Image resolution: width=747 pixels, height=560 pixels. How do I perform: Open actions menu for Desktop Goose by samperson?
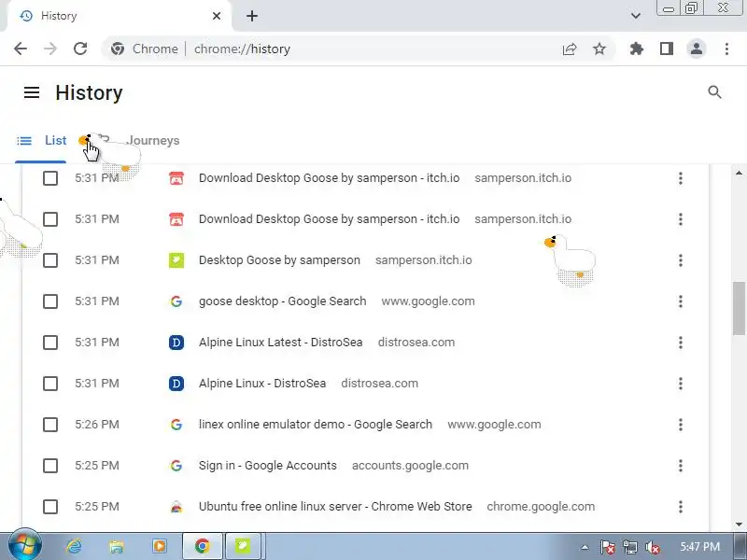pyautogui.click(x=681, y=260)
